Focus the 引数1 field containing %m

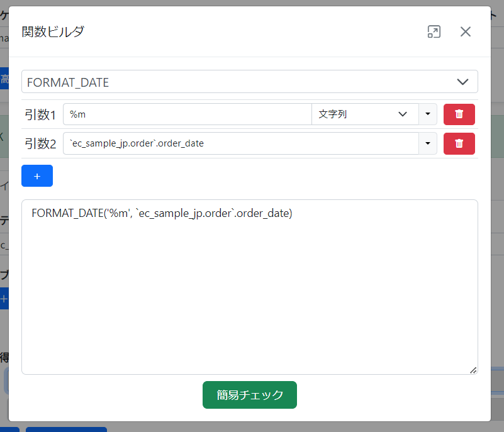tap(188, 114)
